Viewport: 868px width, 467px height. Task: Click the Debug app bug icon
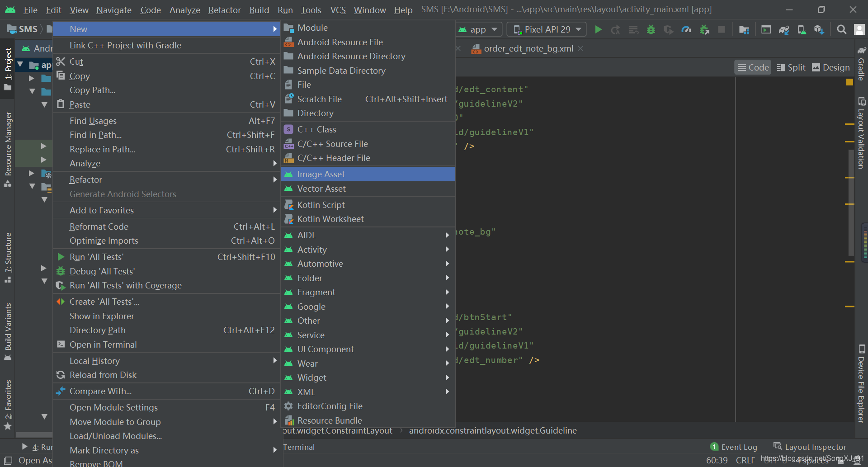tap(651, 30)
